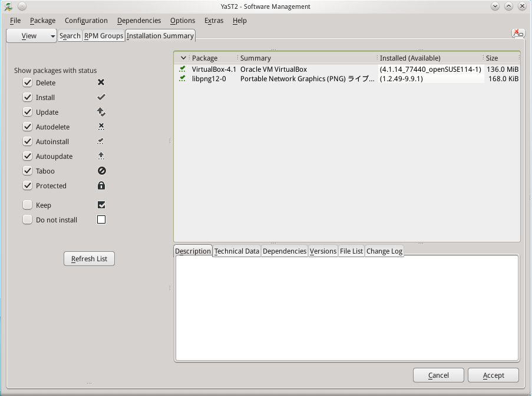Image resolution: width=532 pixels, height=396 pixels.
Task: Open the File List tab
Action: click(351, 251)
